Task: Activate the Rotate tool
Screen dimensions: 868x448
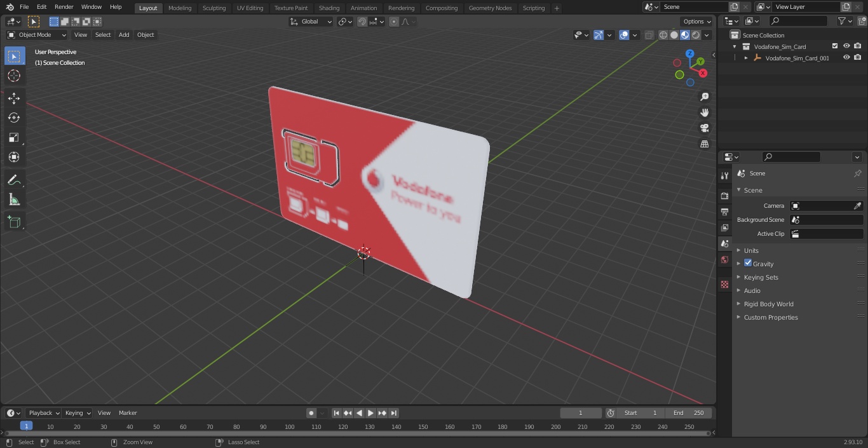Action: 14,118
